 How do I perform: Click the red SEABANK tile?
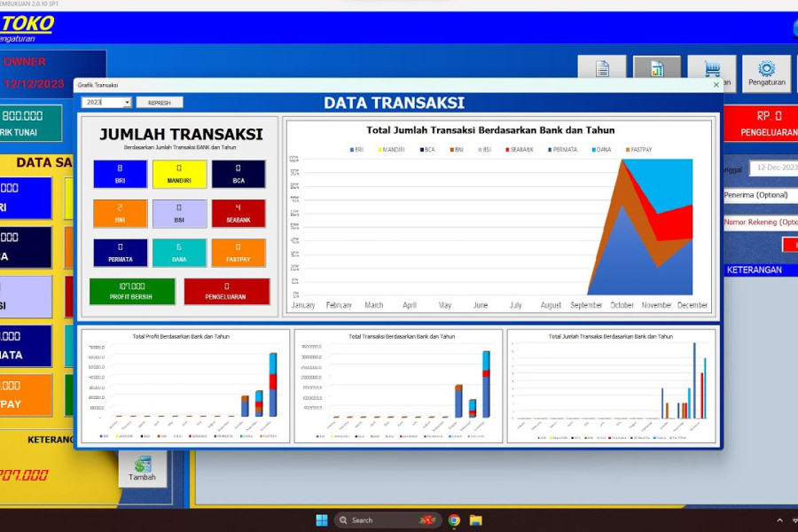click(x=239, y=214)
